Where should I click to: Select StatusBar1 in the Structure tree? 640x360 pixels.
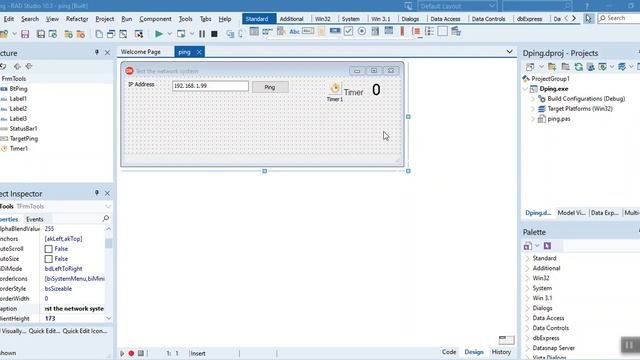click(x=23, y=129)
